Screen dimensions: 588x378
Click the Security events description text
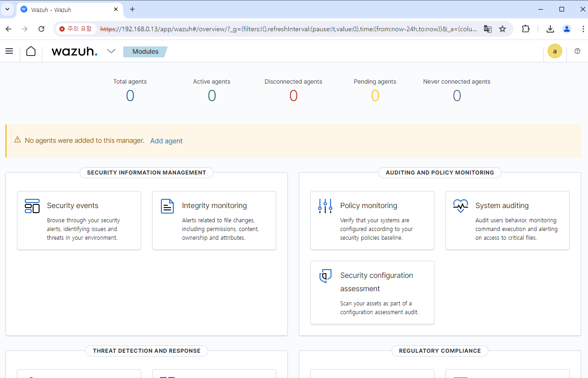[x=83, y=229]
